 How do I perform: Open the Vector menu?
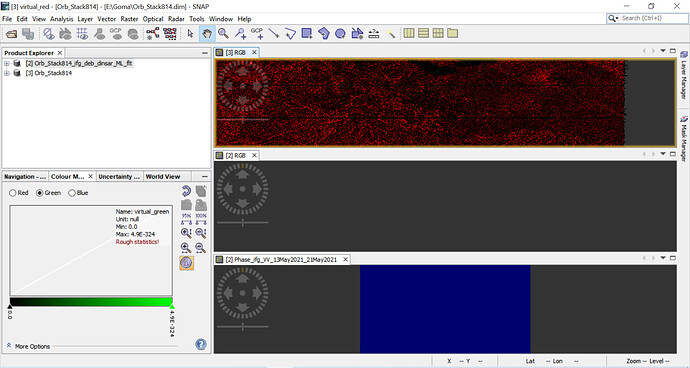[106, 19]
